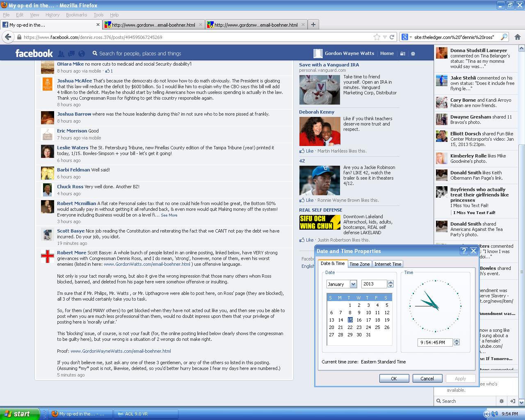The height and width of the screenshot is (420, 525).
Task: Click the Firefox home icon
Action: pyautogui.click(x=518, y=37)
